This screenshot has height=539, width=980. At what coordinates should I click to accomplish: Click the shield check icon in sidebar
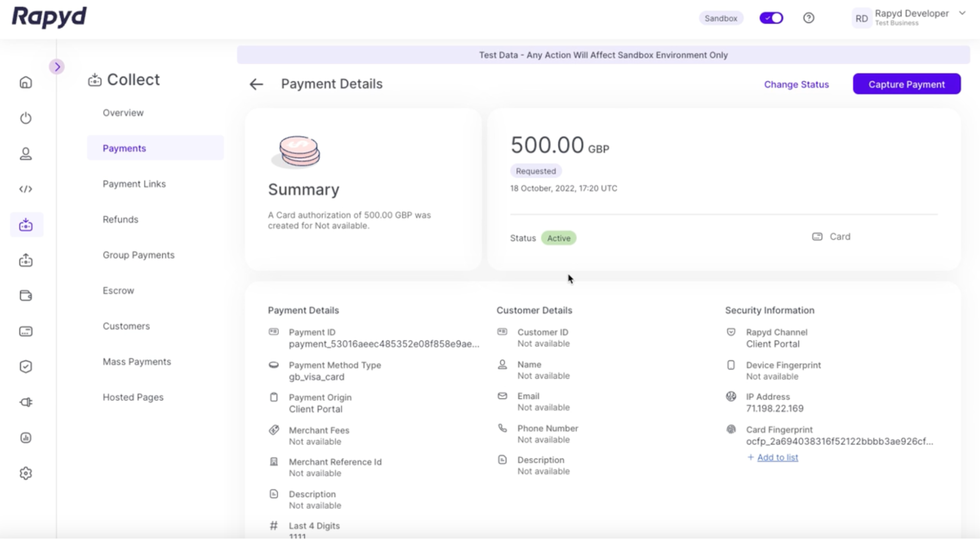coord(26,367)
